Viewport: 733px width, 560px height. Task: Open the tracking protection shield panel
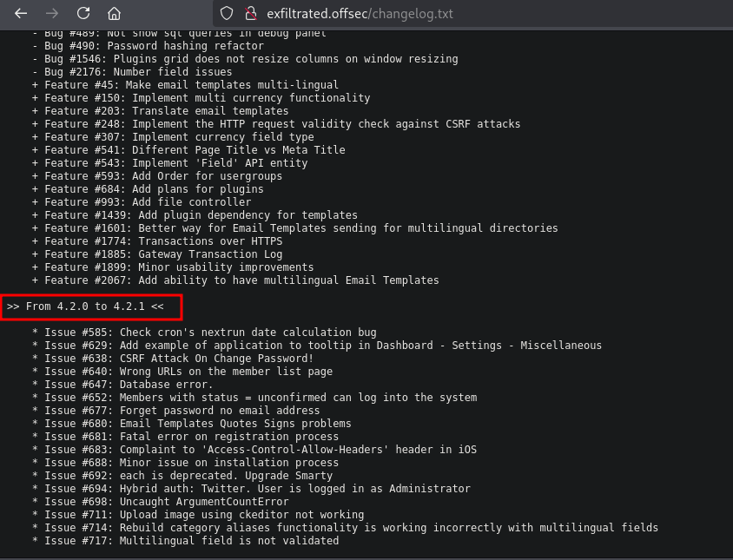226,14
